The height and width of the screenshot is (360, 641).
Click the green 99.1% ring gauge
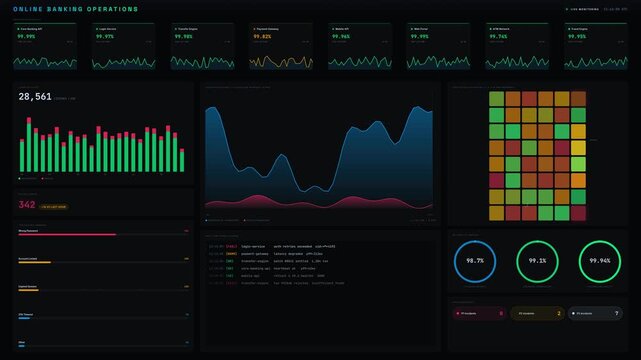[x=537, y=262]
